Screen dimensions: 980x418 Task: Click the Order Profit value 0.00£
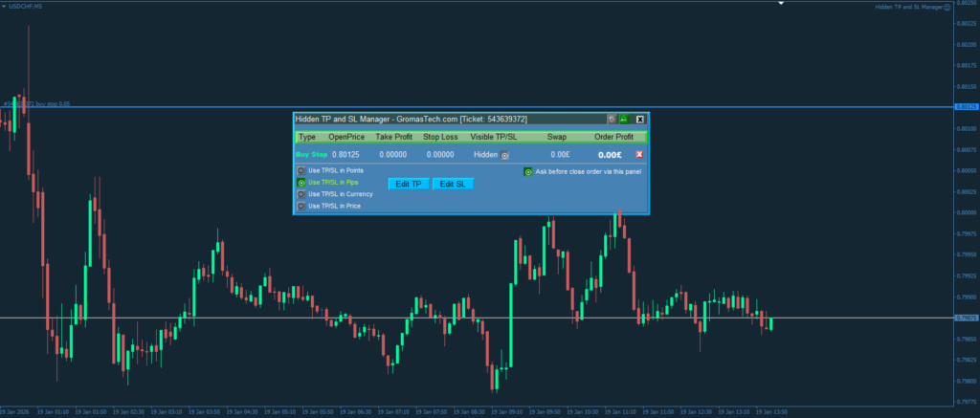610,154
